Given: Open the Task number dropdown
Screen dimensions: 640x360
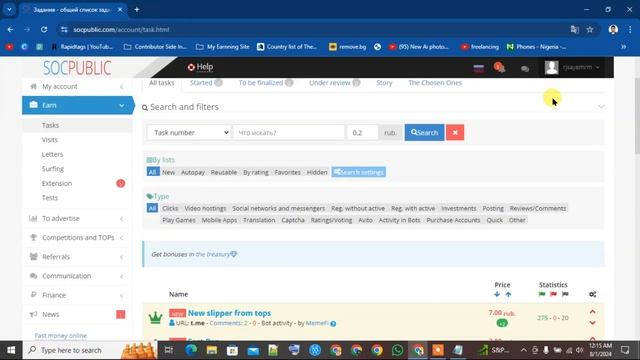Looking at the screenshot, I should (x=189, y=133).
